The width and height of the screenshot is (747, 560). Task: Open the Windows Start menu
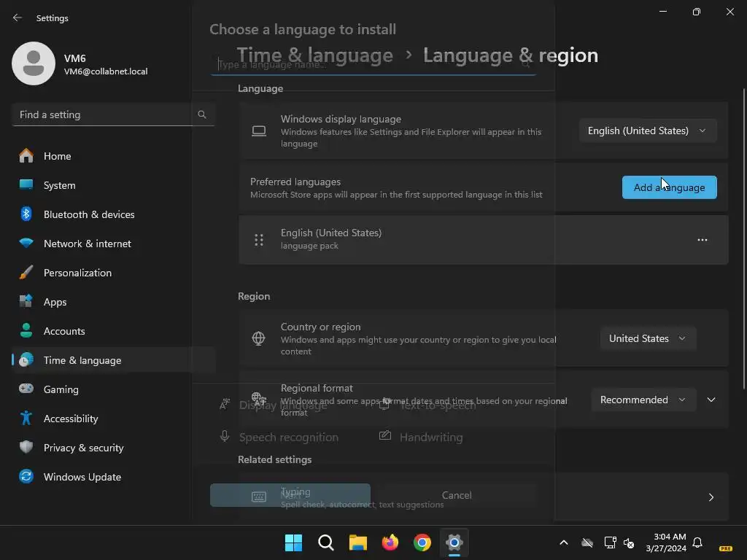(x=293, y=542)
